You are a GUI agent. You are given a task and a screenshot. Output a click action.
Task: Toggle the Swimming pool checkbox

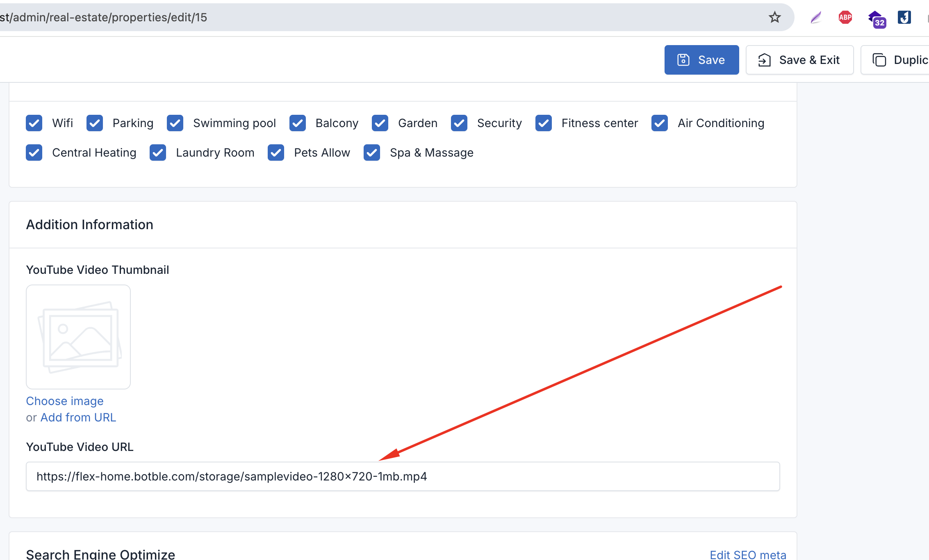(x=175, y=123)
